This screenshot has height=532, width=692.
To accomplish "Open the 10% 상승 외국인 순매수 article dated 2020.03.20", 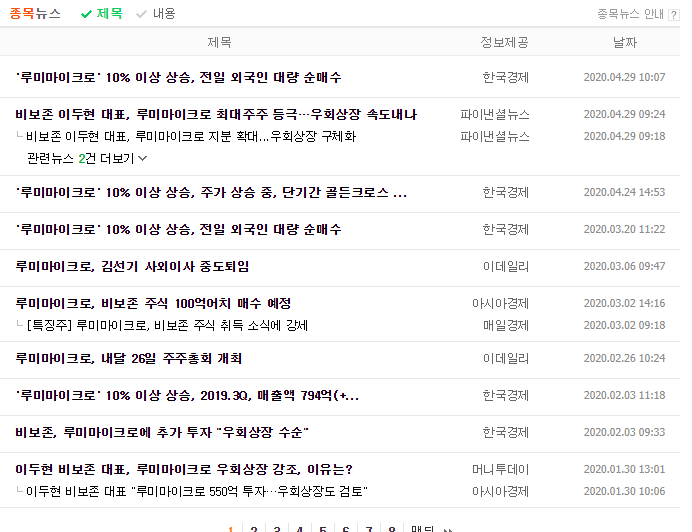I will [x=178, y=229].
